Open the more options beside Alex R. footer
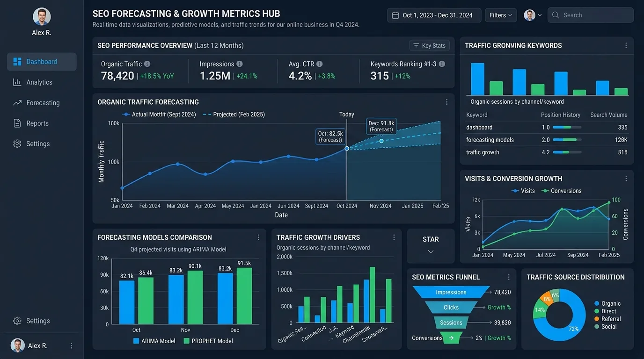This screenshot has width=644, height=359. tap(72, 346)
